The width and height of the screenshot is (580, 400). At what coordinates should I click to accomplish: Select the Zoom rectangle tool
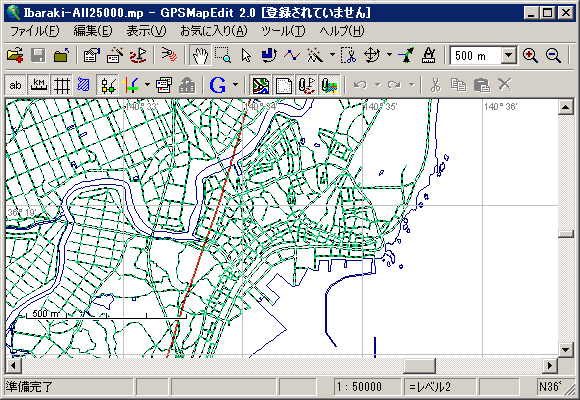coord(223,56)
